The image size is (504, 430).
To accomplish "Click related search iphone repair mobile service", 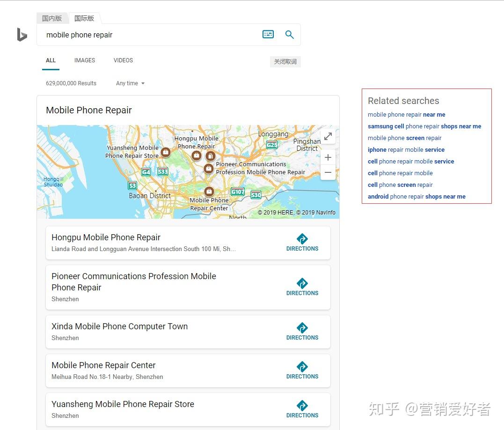I will [406, 149].
